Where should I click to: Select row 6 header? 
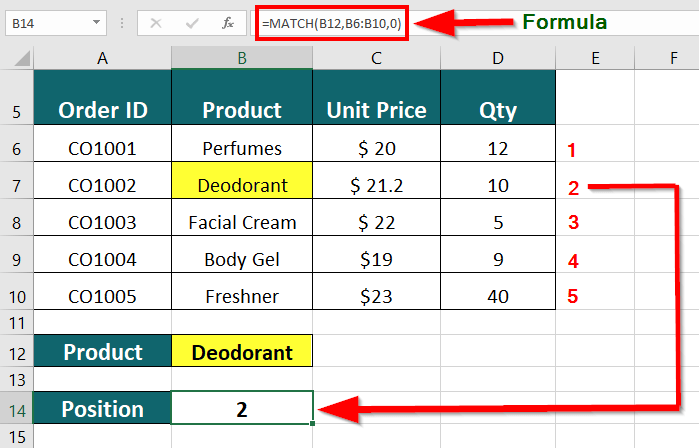tap(16, 149)
